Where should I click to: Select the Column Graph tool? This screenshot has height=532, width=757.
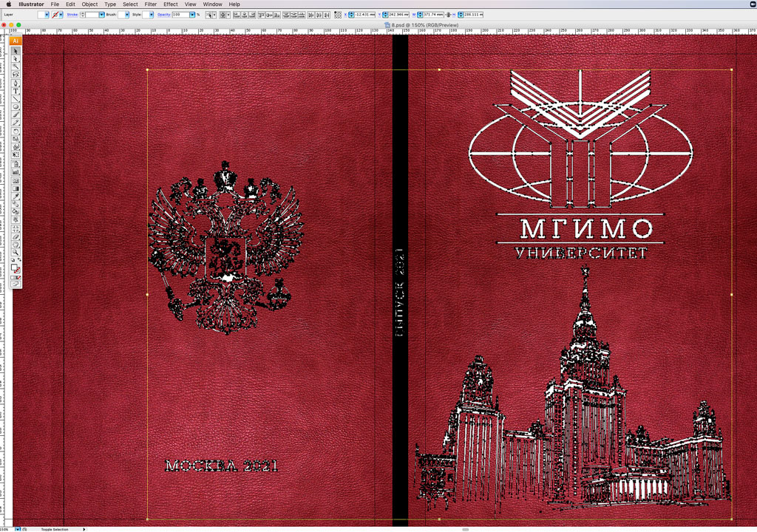[x=16, y=172]
